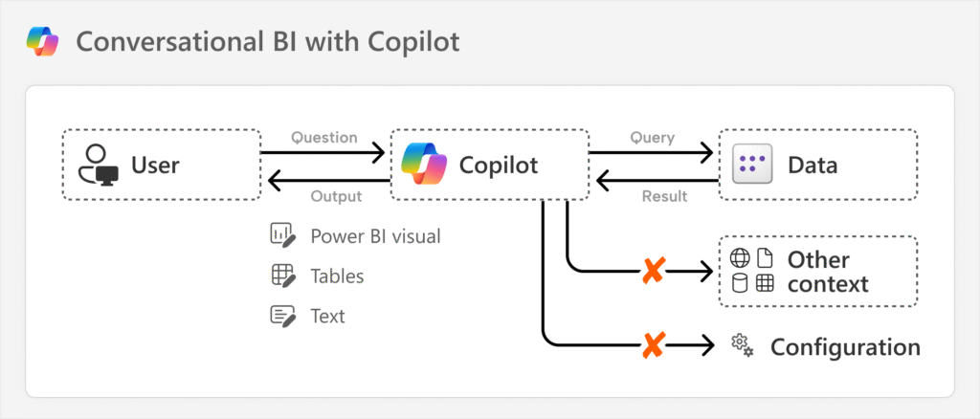Image resolution: width=980 pixels, height=419 pixels.
Task: Click the small grid icon in Other context
Action: 765,283
